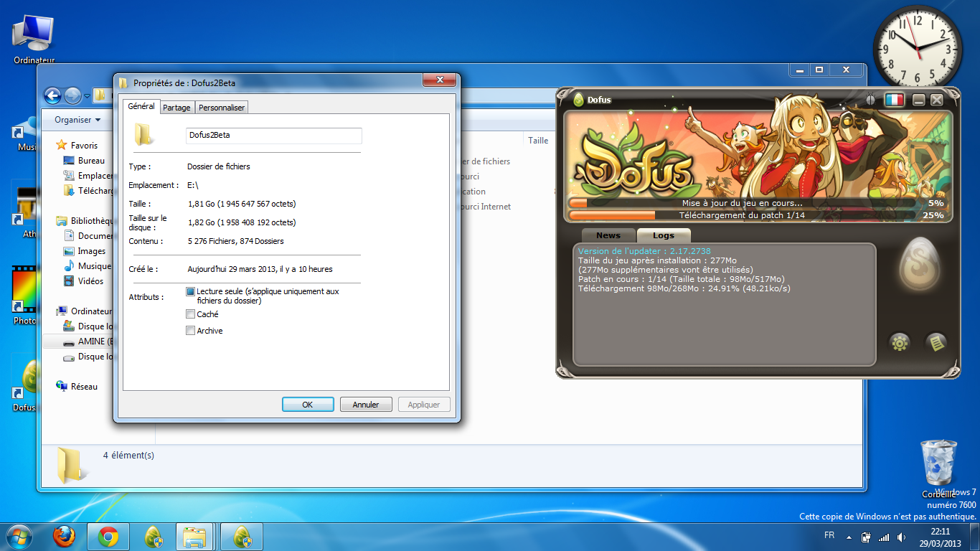Select the Logs tab in Dofus

(664, 235)
